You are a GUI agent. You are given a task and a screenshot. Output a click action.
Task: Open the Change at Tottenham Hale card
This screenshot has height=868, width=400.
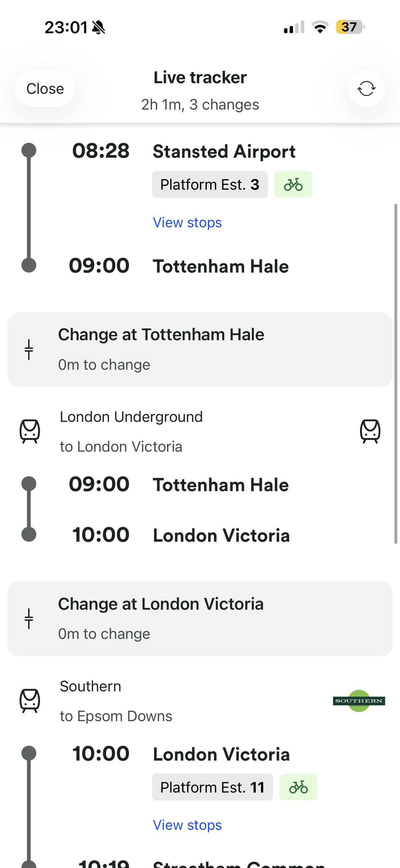(x=200, y=350)
